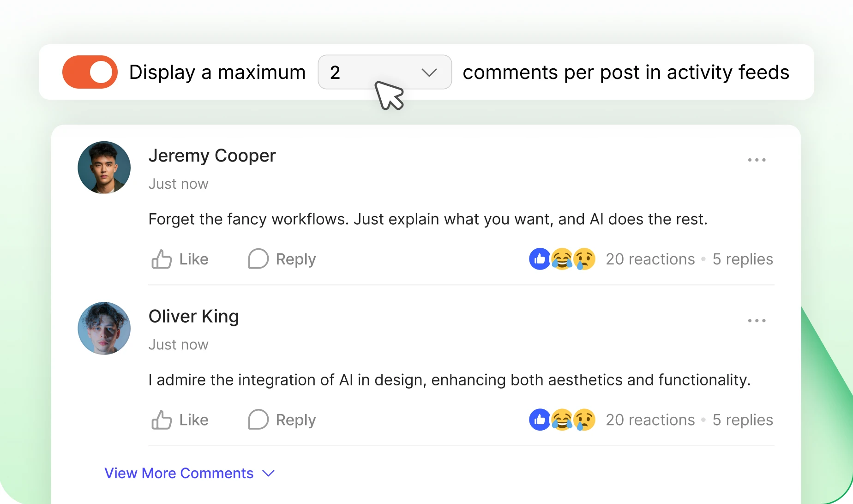The width and height of the screenshot is (853, 504).
Task: Click Jeremy Cooper's 'Just now' timestamp
Action: [179, 184]
